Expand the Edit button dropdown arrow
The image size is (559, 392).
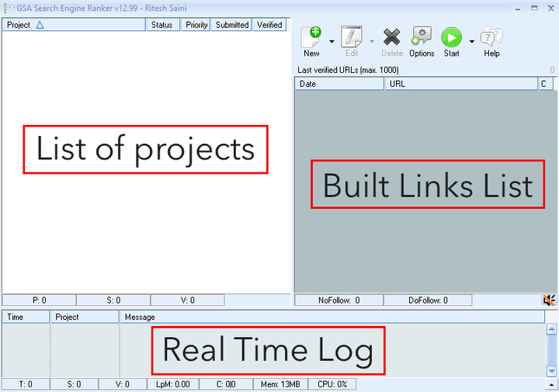click(x=372, y=42)
